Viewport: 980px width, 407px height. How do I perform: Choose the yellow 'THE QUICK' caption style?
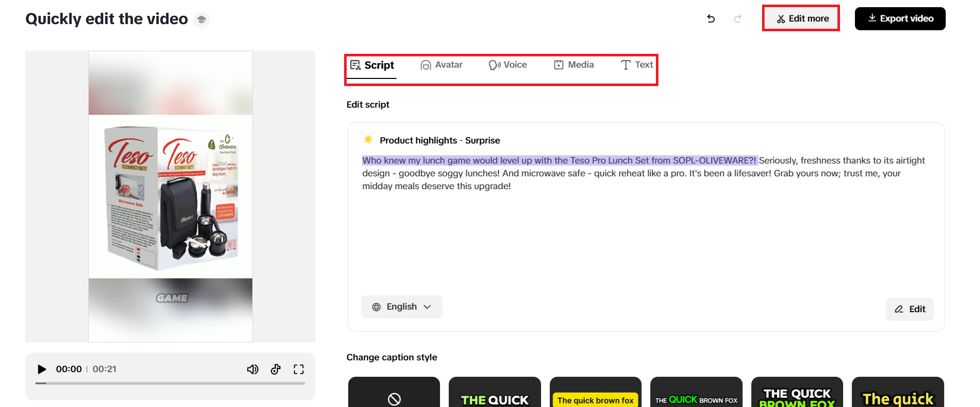[x=495, y=392]
